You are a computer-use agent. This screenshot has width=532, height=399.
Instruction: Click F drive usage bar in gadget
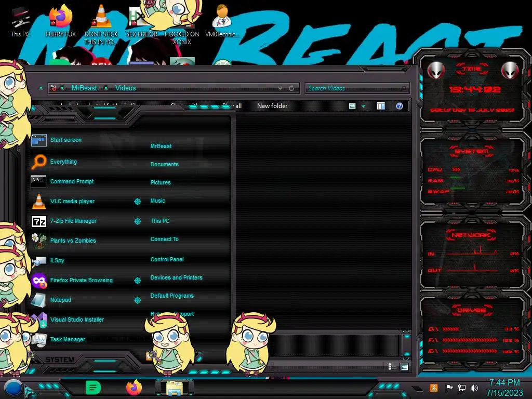click(470, 340)
